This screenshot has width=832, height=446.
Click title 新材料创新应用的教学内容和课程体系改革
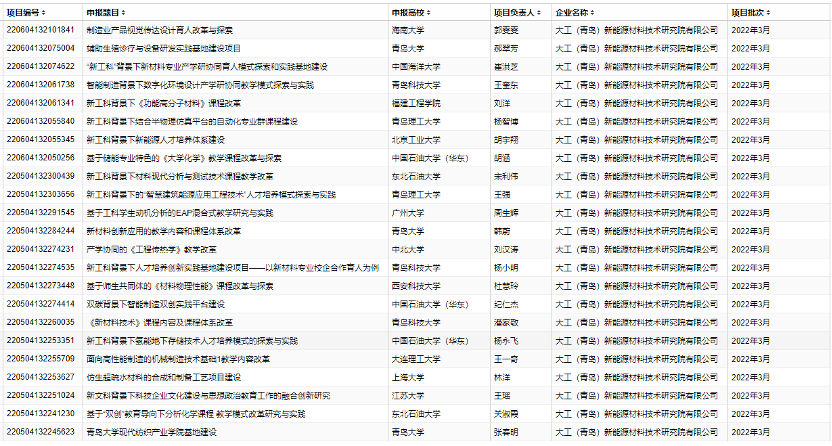(163, 231)
